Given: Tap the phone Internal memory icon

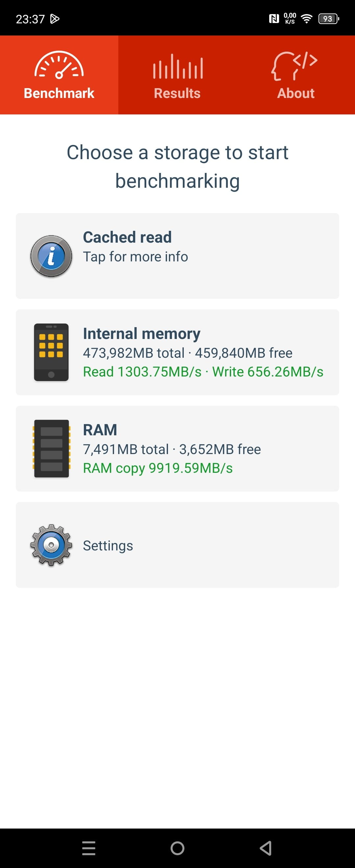Looking at the screenshot, I should click(x=51, y=352).
